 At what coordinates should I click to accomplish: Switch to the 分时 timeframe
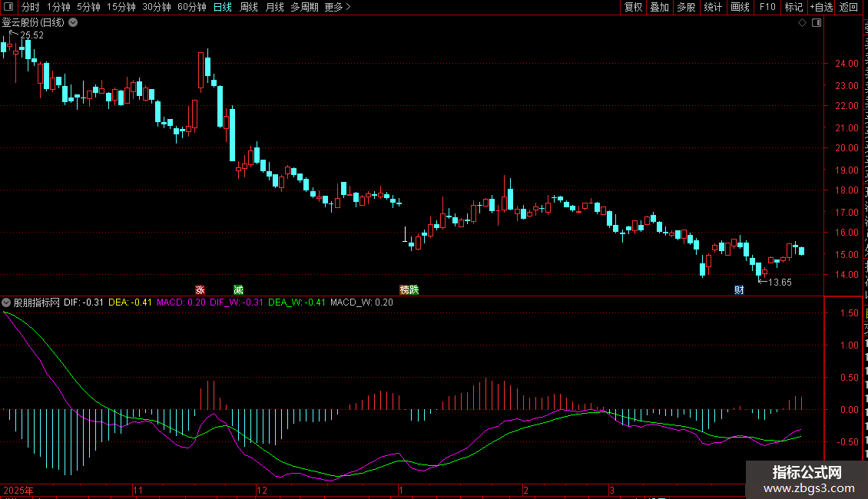(31, 7)
